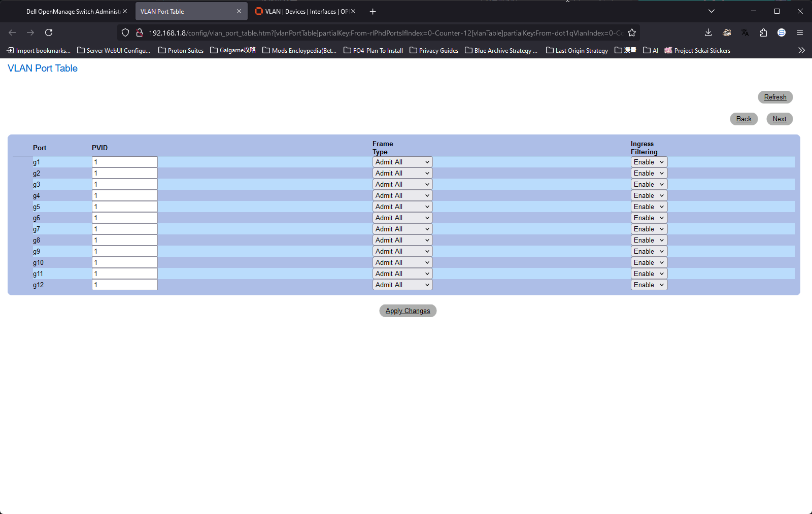Click the VLAN Port Table heading
The image size is (812, 514).
pyautogui.click(x=43, y=68)
